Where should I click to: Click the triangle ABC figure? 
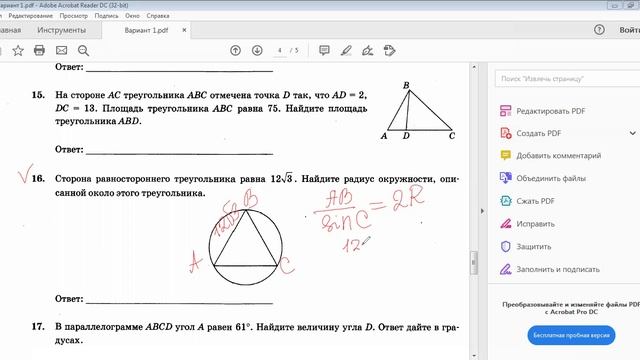coord(418,111)
